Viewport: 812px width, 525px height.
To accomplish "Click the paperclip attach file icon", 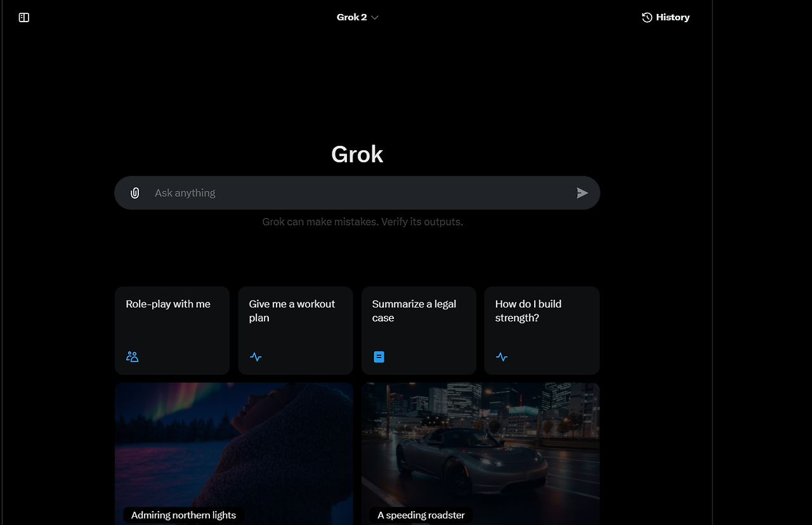I will (x=134, y=193).
